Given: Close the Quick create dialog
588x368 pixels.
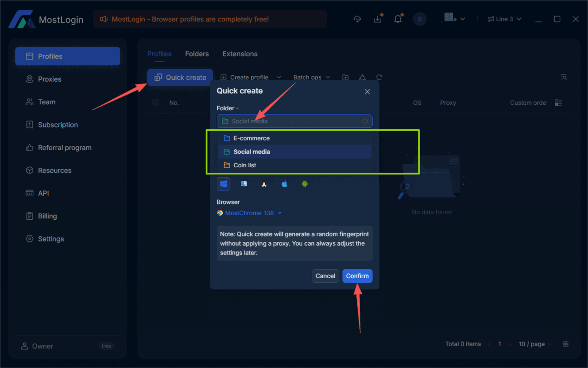Looking at the screenshot, I should pyautogui.click(x=367, y=92).
